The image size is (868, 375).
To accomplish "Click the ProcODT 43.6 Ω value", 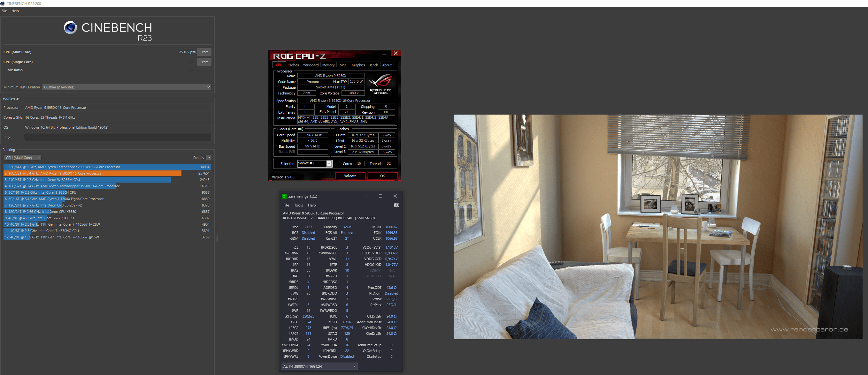I will pyautogui.click(x=391, y=288).
